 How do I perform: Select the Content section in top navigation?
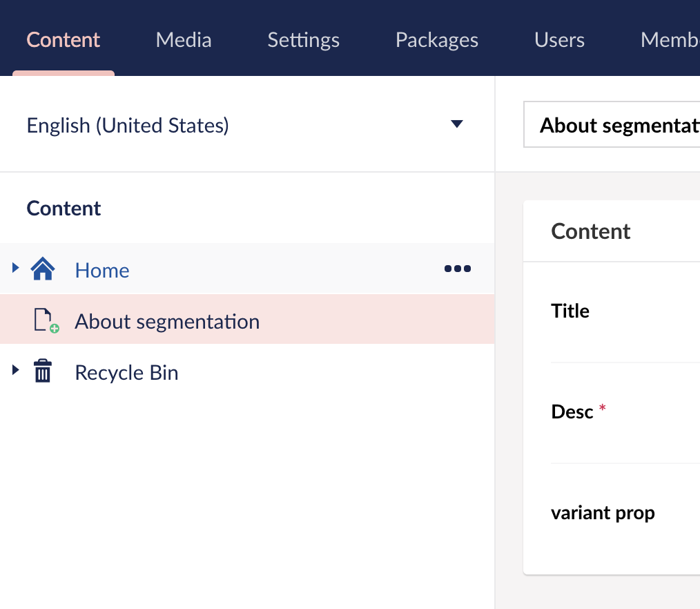(x=63, y=40)
